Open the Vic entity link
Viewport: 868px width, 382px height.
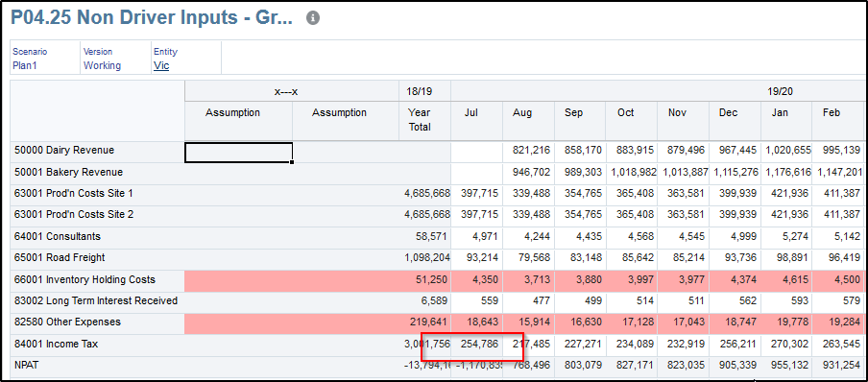click(x=161, y=65)
